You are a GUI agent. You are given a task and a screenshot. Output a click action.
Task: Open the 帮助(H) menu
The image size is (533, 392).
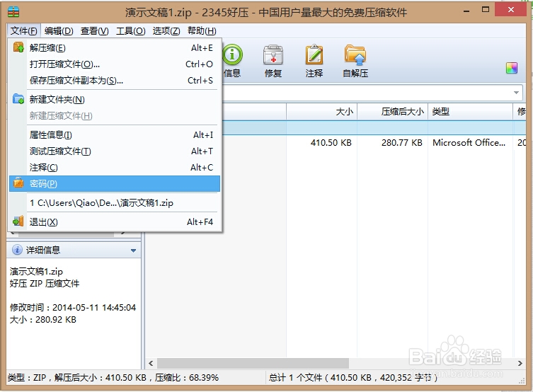(x=202, y=31)
